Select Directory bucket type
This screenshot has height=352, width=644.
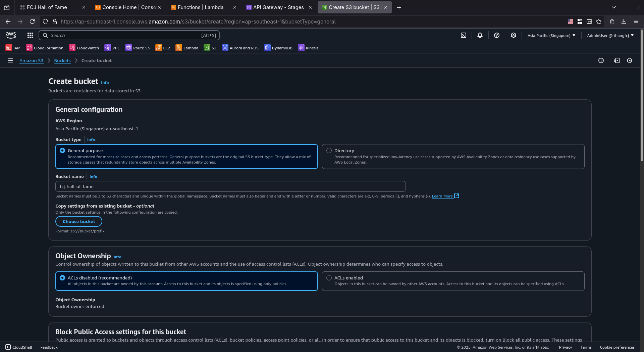[453, 157]
